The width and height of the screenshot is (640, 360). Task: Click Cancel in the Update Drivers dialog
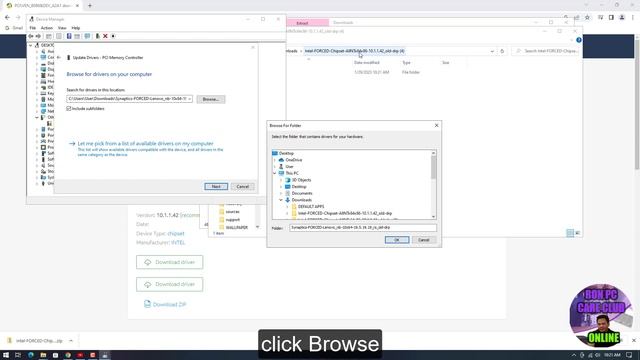(242, 187)
